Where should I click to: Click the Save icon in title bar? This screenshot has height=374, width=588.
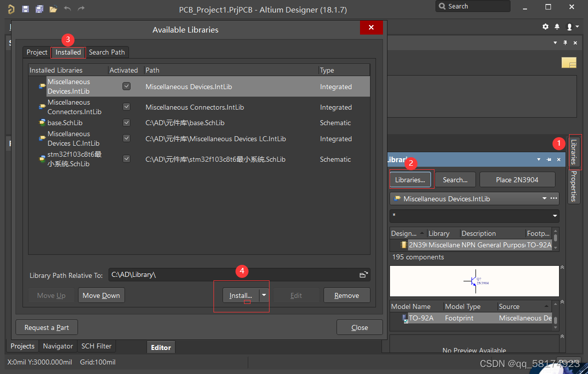(x=25, y=9)
